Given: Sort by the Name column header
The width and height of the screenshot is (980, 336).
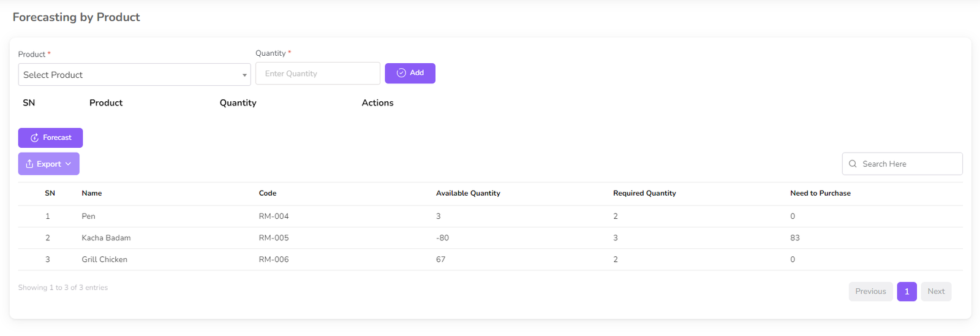Looking at the screenshot, I should (92, 193).
